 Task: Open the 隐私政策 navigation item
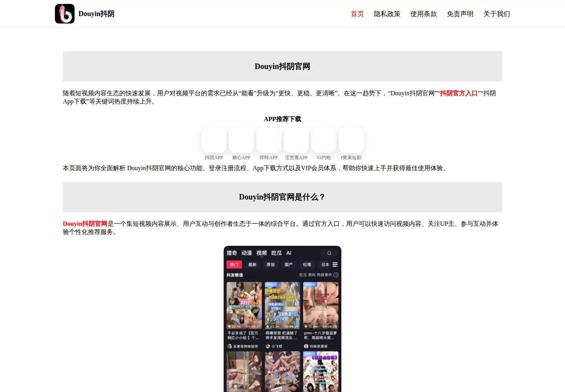(x=387, y=14)
